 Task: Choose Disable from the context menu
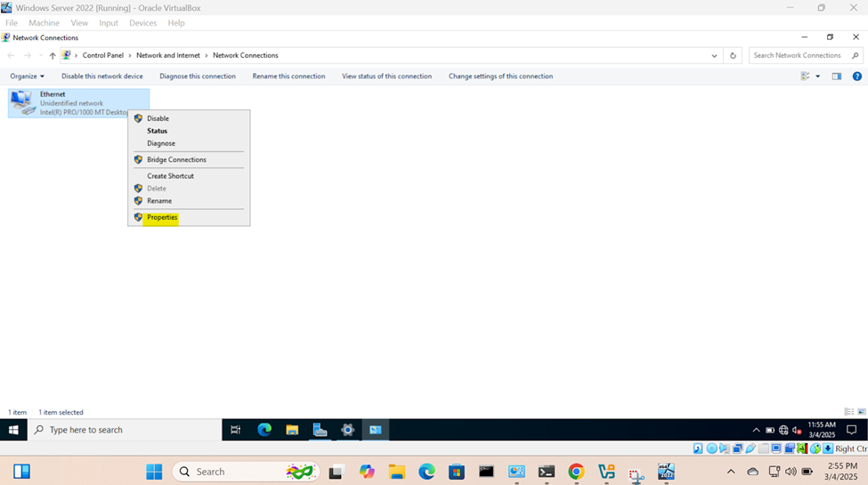(158, 118)
